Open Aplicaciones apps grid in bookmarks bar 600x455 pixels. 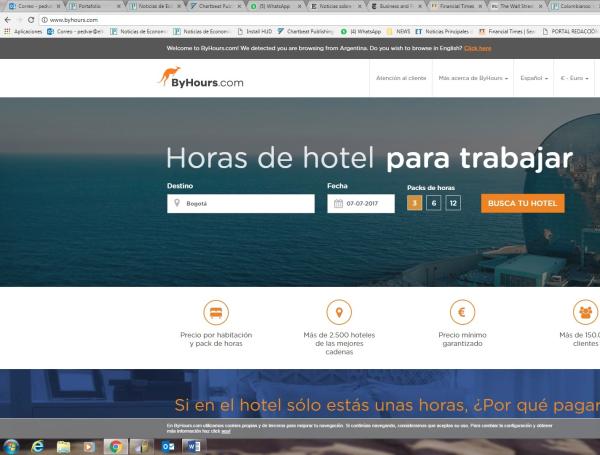tap(23, 32)
